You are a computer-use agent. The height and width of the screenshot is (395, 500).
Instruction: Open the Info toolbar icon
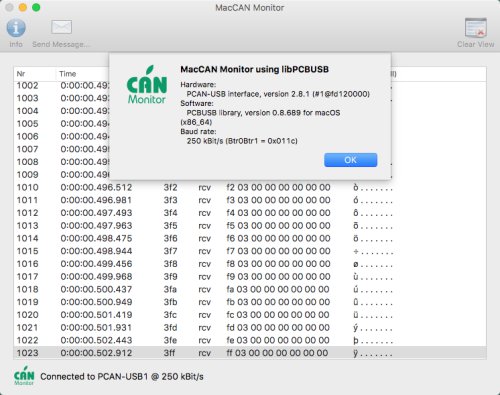pyautogui.click(x=16, y=28)
